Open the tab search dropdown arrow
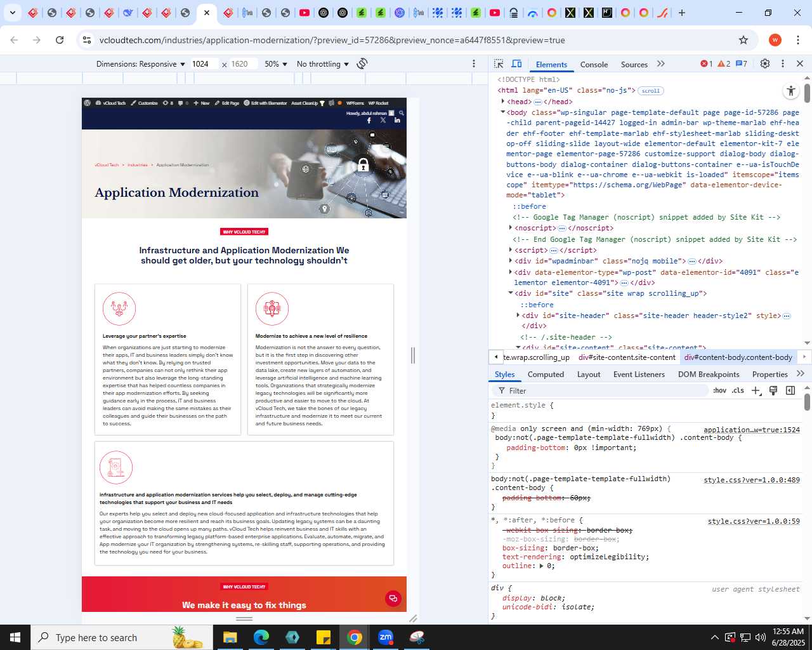This screenshot has height=650, width=812. point(12,13)
